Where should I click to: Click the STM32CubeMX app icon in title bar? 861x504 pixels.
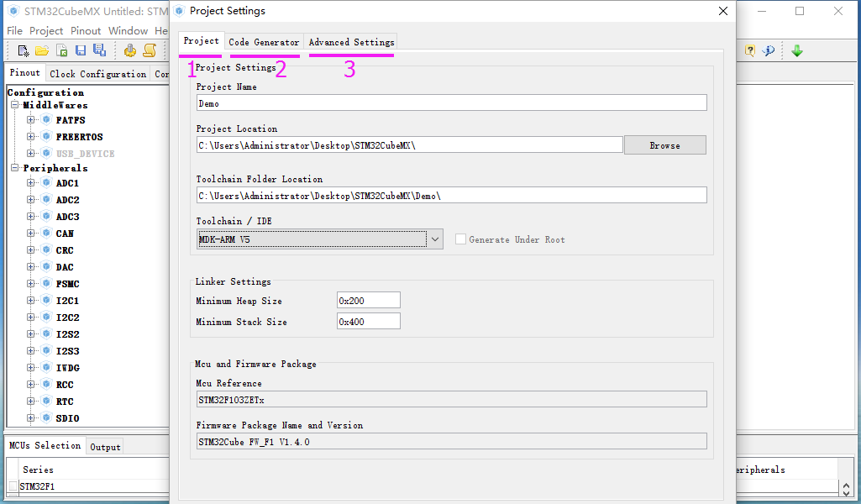click(x=13, y=11)
